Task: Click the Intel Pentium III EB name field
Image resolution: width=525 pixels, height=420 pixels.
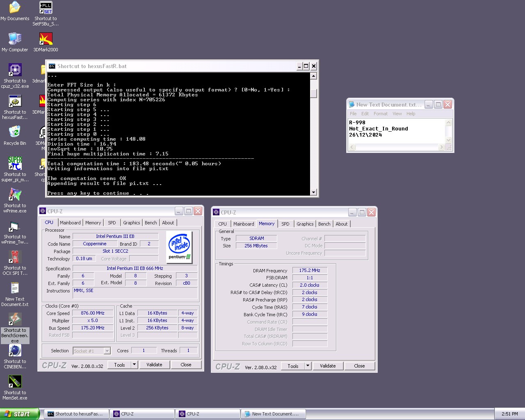Action: (115, 236)
